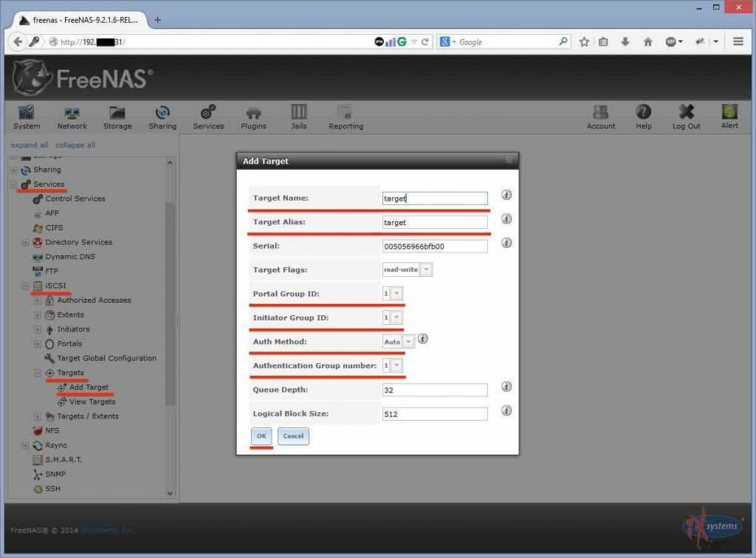Image resolution: width=756 pixels, height=558 pixels.
Task: Select CIFS service in tree
Action: click(54, 227)
